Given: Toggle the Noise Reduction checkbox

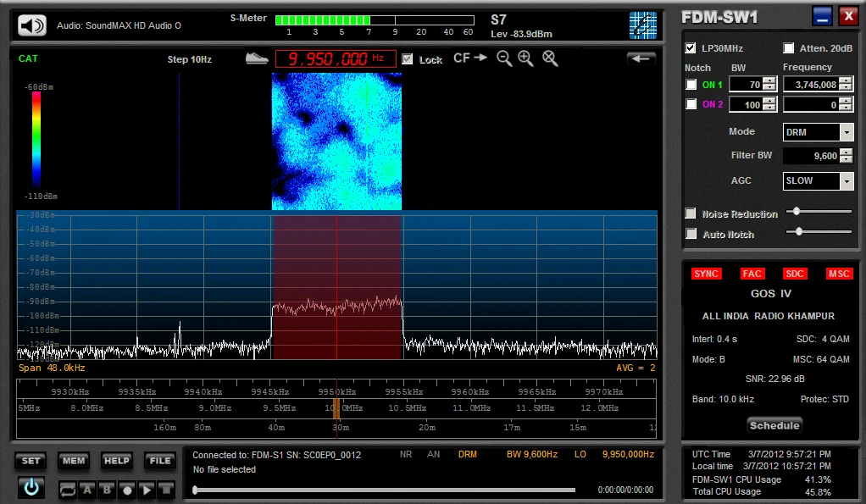Looking at the screenshot, I should [x=691, y=213].
